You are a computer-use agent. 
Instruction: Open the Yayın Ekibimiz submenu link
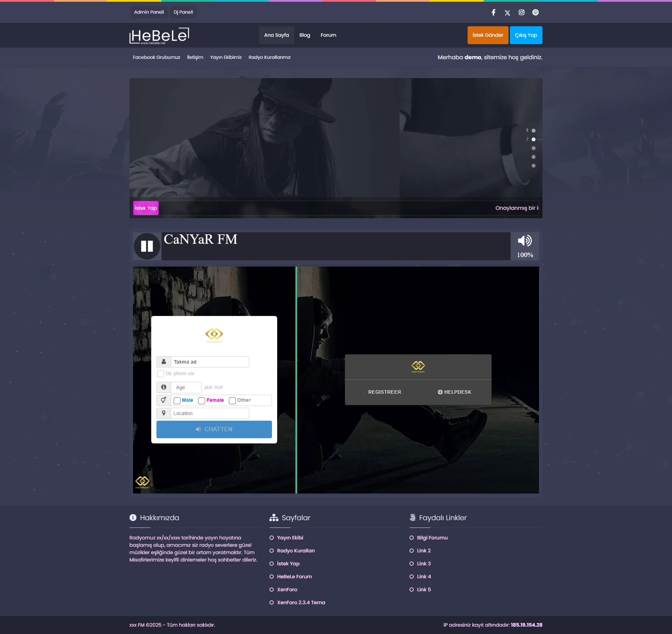click(x=226, y=57)
